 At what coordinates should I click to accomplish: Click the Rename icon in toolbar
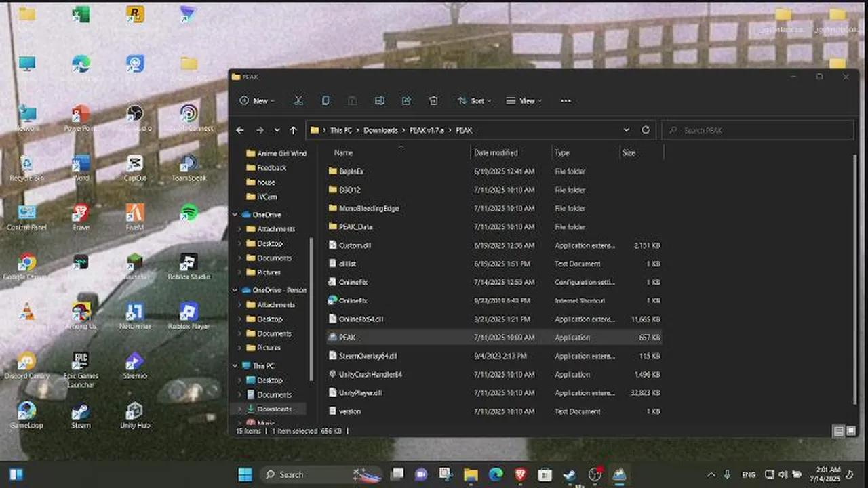click(380, 101)
